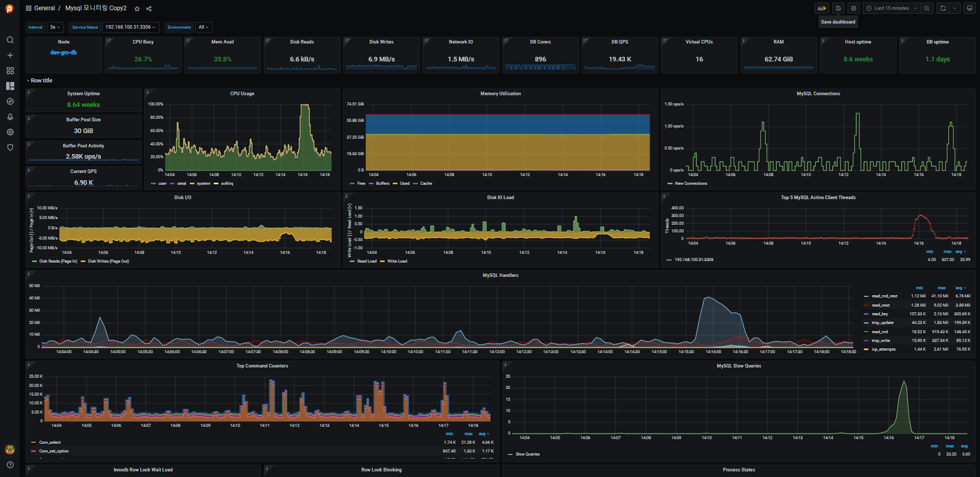Share the dashboard using the share icon

[x=149, y=8]
